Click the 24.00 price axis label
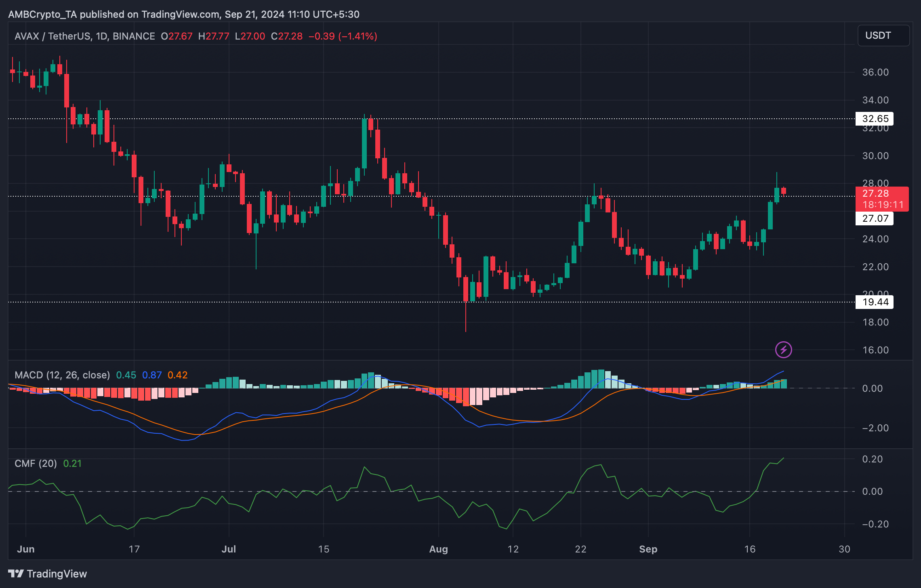 875,239
